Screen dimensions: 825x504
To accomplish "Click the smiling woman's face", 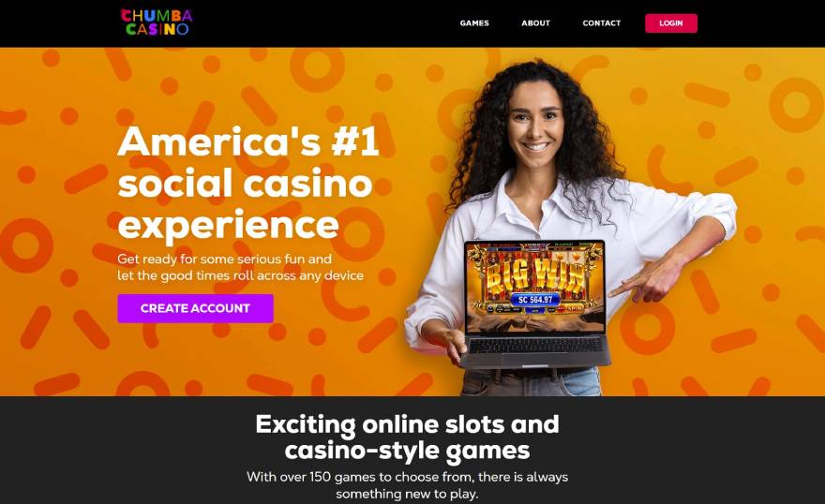I will coord(535,127).
